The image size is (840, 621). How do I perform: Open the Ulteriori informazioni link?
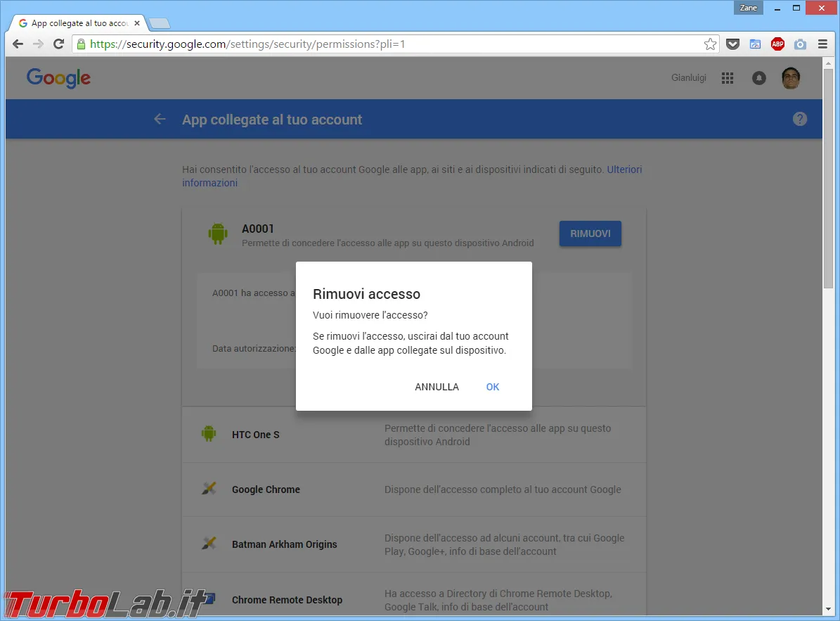pyautogui.click(x=411, y=176)
